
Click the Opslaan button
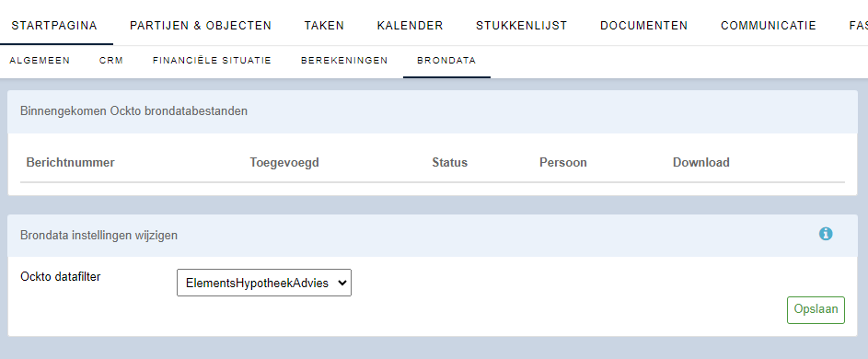point(816,309)
